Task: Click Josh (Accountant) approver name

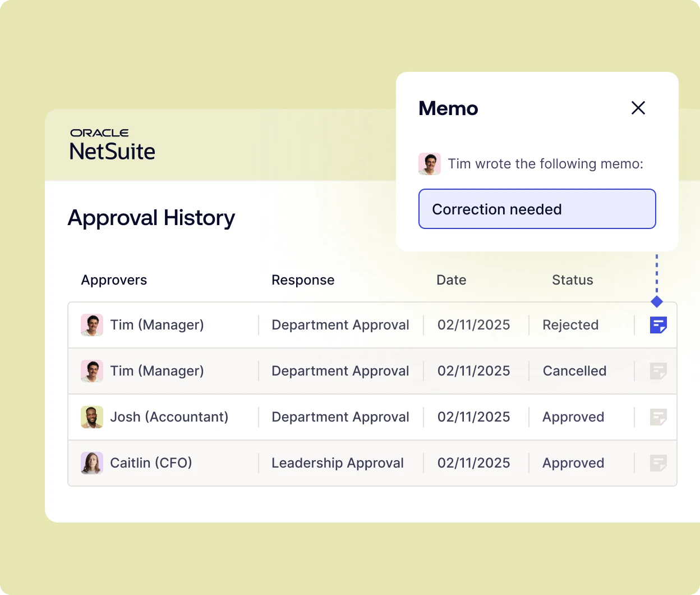Action: (x=169, y=417)
